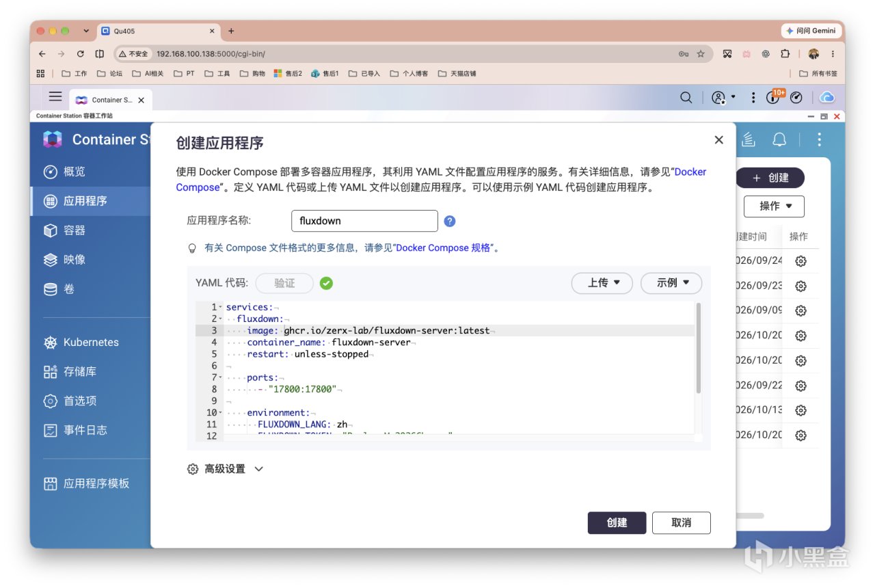
Task: Click the gear icon for the 026/09/22 row
Action: (801, 385)
